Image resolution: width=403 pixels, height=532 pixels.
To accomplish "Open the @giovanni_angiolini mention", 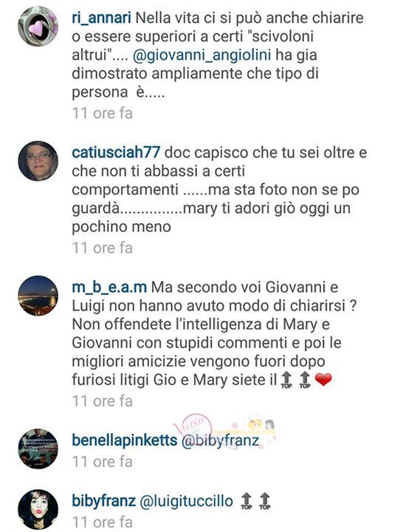I will coord(202,55).
